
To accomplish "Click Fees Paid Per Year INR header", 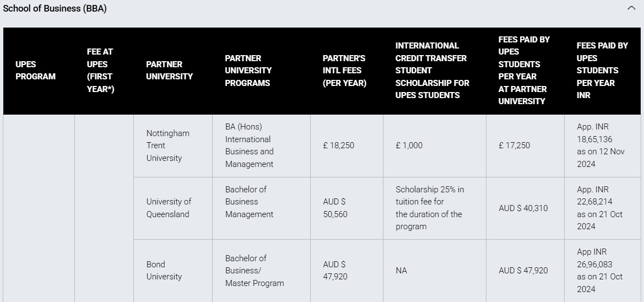I will pos(602,70).
